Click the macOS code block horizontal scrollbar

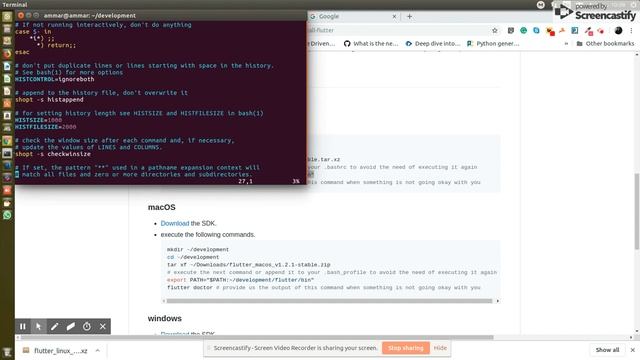pyautogui.click(x=329, y=301)
